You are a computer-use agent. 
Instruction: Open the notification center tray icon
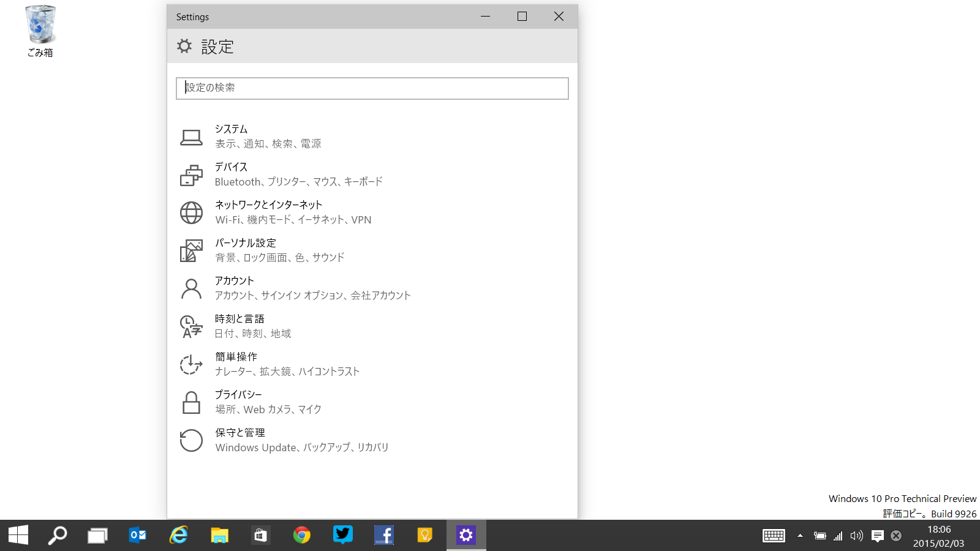877,536
